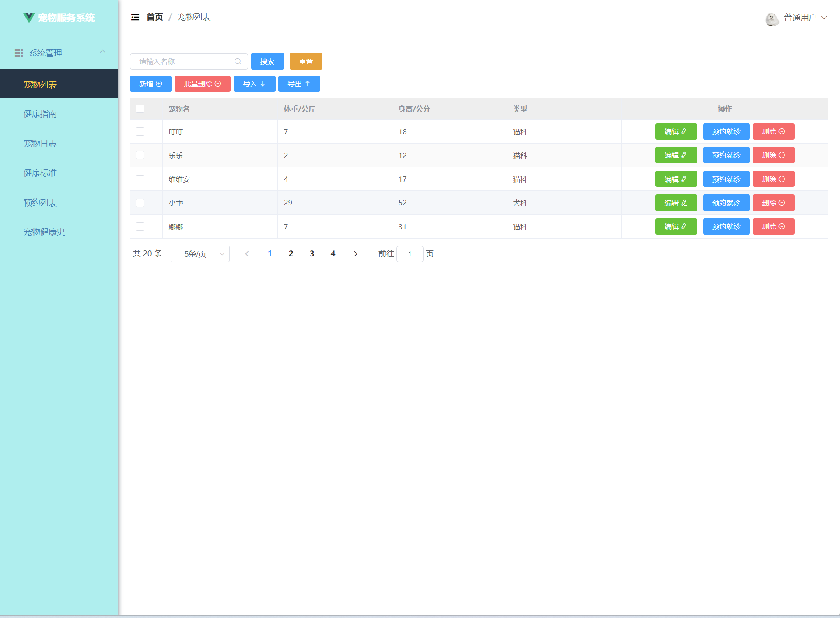
Task: Open 预约列表 in sidebar menu
Action: pos(40,203)
